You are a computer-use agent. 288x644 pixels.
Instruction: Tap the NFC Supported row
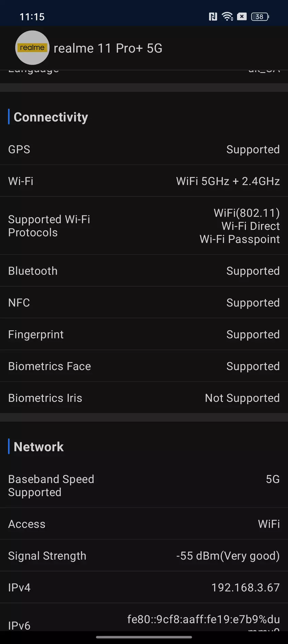point(144,303)
